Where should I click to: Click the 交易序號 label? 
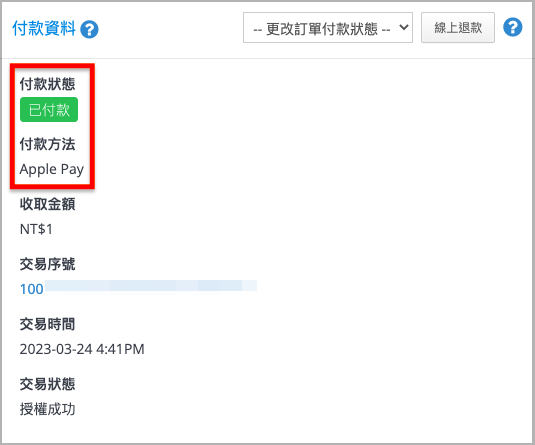[47, 264]
